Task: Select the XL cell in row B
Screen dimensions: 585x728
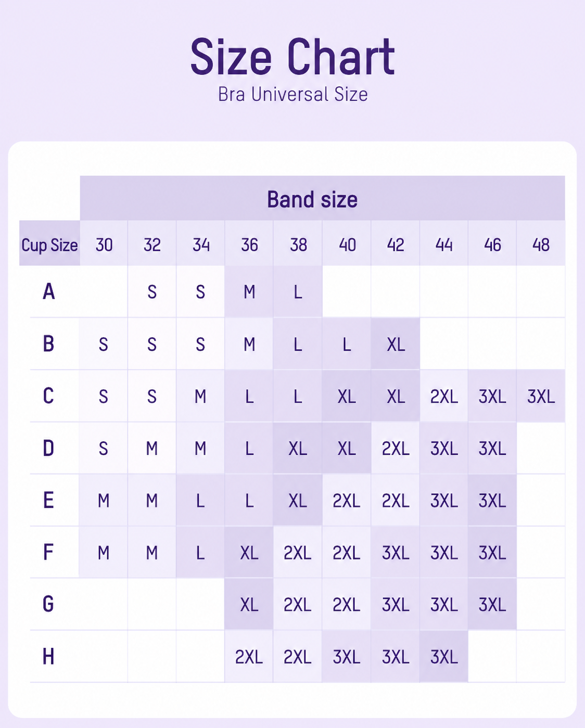Action: point(395,343)
